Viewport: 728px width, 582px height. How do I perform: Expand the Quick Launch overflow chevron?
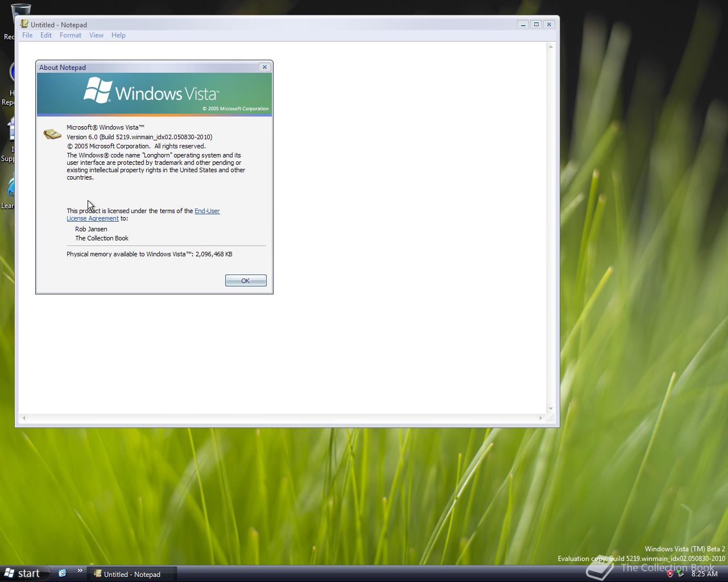(x=80, y=571)
